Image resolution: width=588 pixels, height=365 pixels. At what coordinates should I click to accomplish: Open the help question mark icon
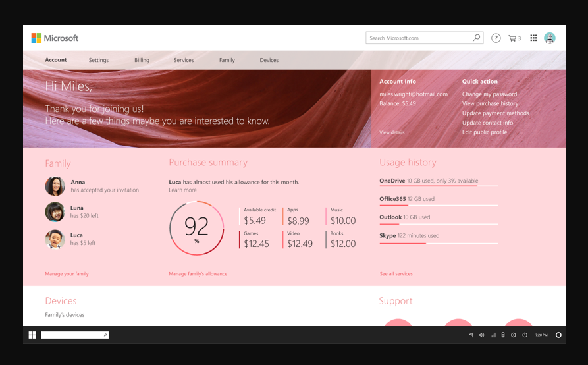tap(496, 38)
